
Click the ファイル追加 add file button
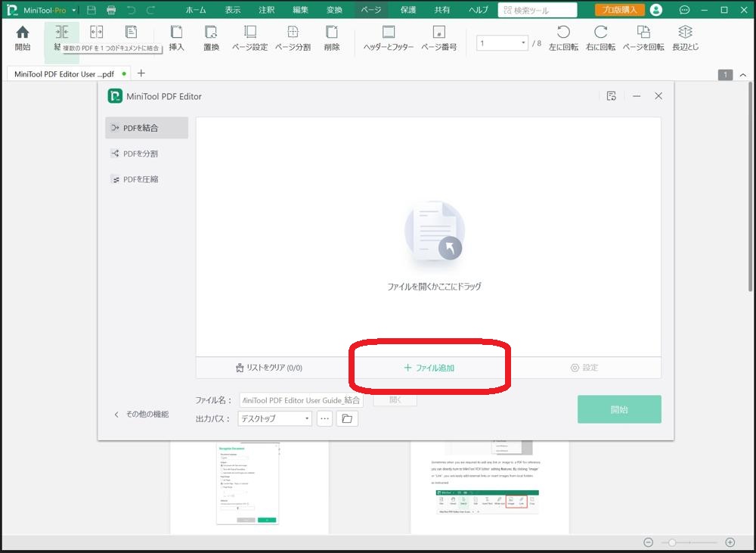point(429,368)
